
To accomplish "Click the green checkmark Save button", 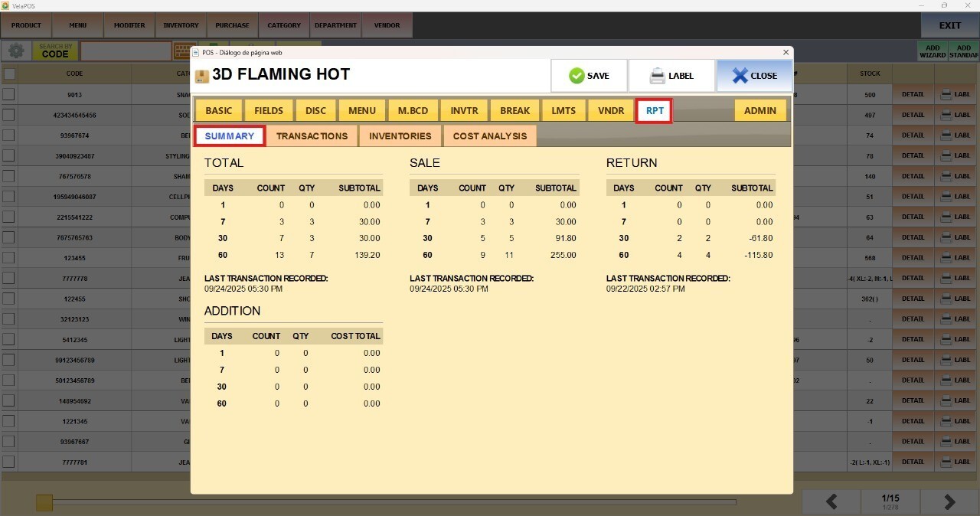I will point(589,76).
